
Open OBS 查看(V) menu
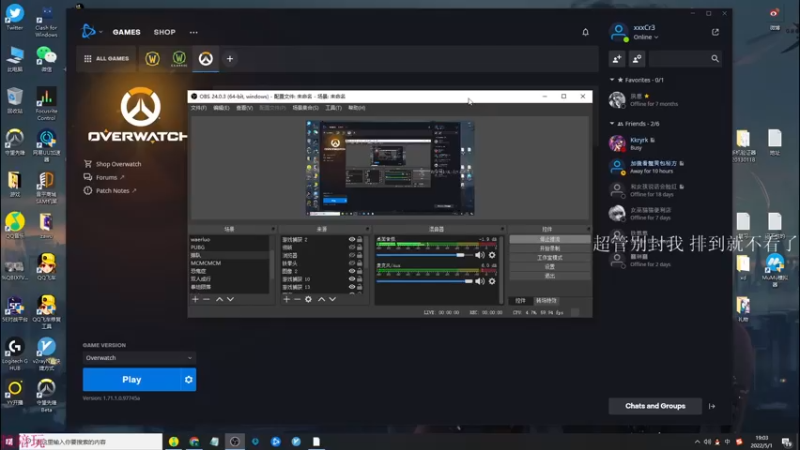click(x=244, y=108)
